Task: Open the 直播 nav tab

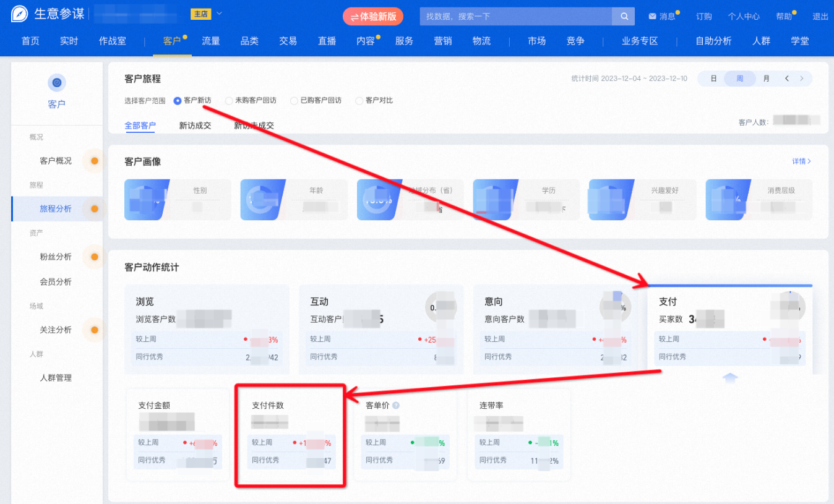Action: (327, 41)
